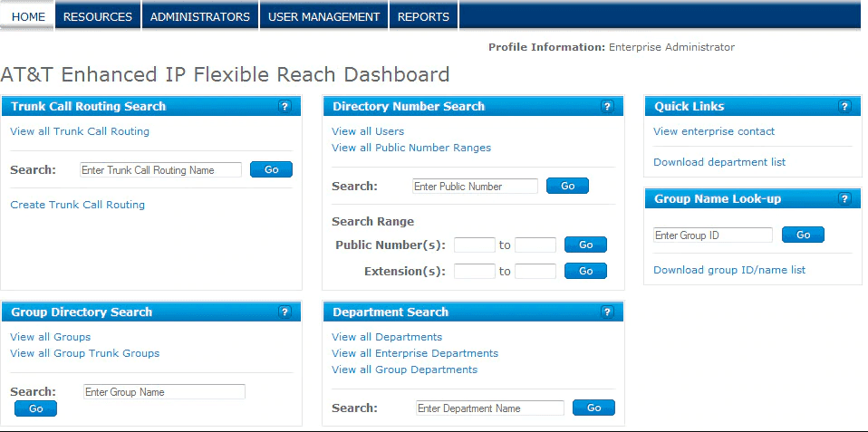
Task: Open the REPORTS menu
Action: click(x=423, y=16)
